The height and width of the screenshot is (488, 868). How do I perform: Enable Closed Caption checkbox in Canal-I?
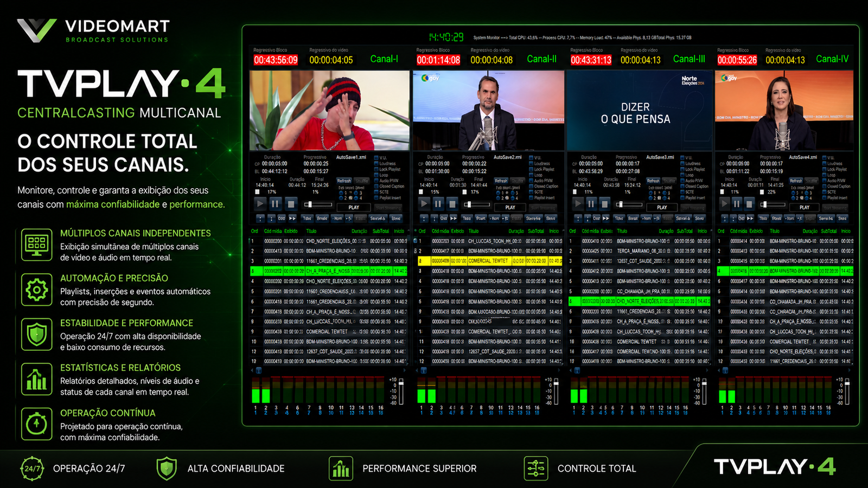click(376, 187)
